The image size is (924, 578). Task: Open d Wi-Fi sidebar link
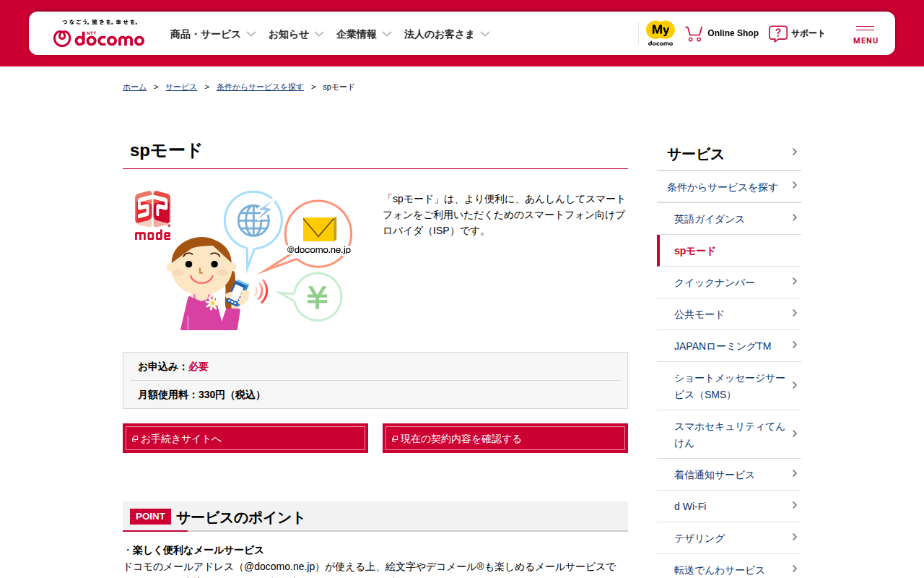[x=729, y=506]
